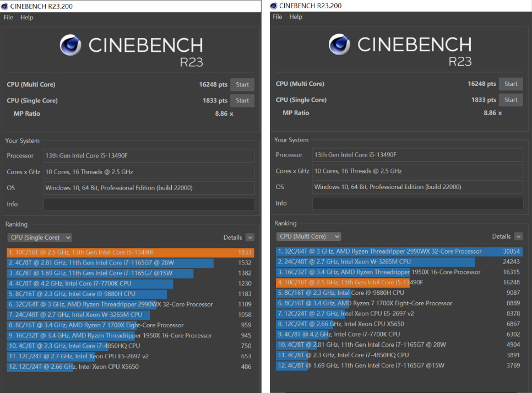Image resolution: width=532 pixels, height=393 pixels.
Task: Open File menu in left Cinebench window
Action: pyautogui.click(x=8, y=17)
